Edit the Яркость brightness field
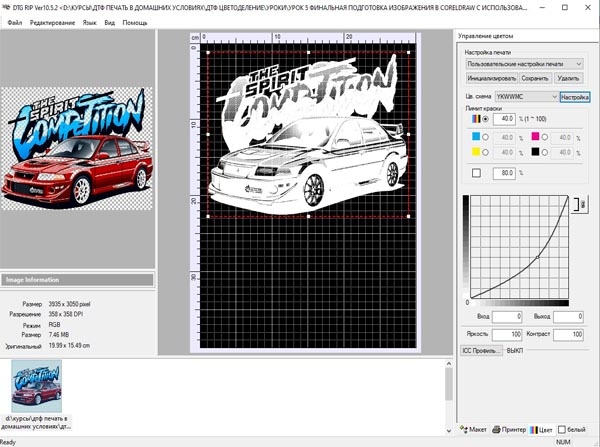 (x=507, y=334)
